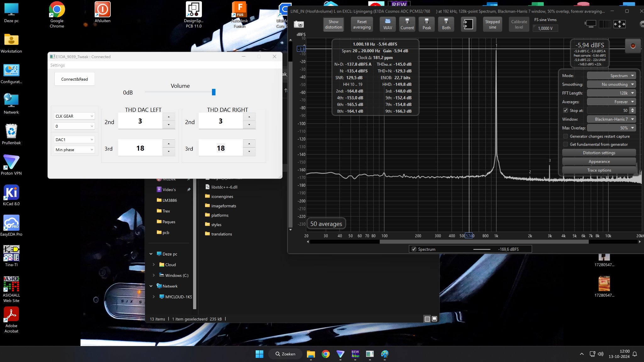Open Max Overlap dropdown 50%
The height and width of the screenshot is (362, 644).
click(x=611, y=128)
